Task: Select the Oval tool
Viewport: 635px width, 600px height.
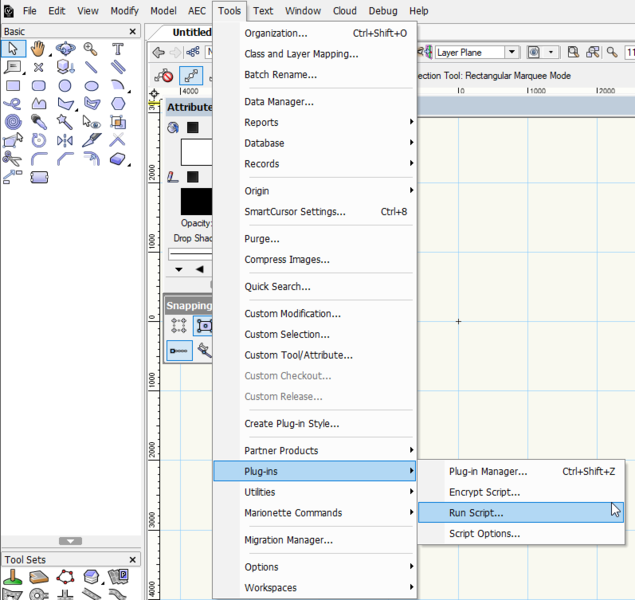Action: click(x=92, y=86)
